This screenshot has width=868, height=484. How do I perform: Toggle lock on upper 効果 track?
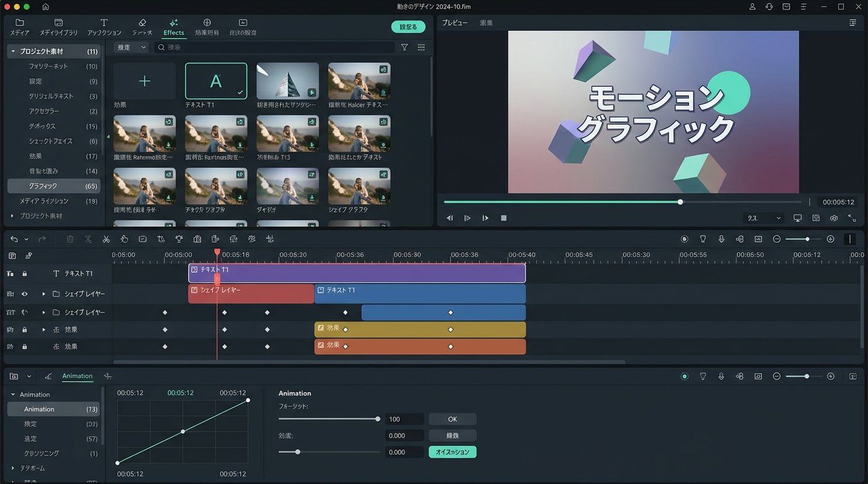pyautogui.click(x=25, y=330)
